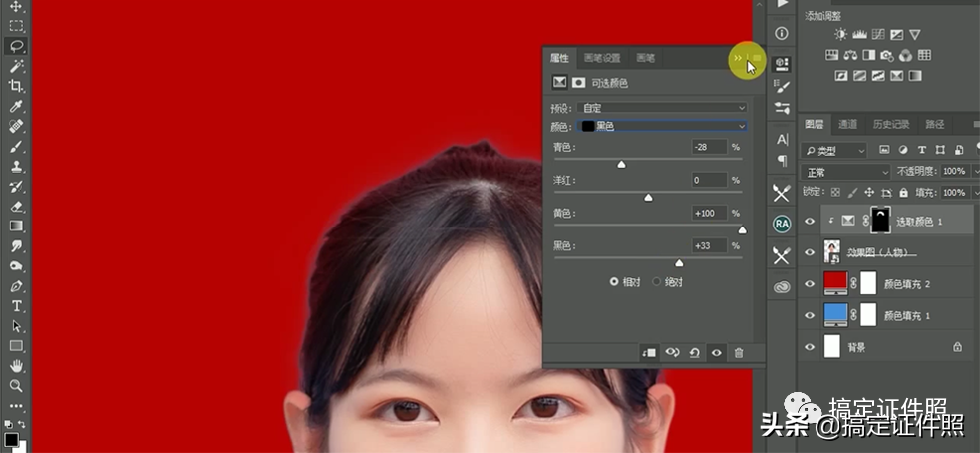Select the Clone Stamp tool
Screen dimensions: 980x453
pyautogui.click(x=16, y=166)
